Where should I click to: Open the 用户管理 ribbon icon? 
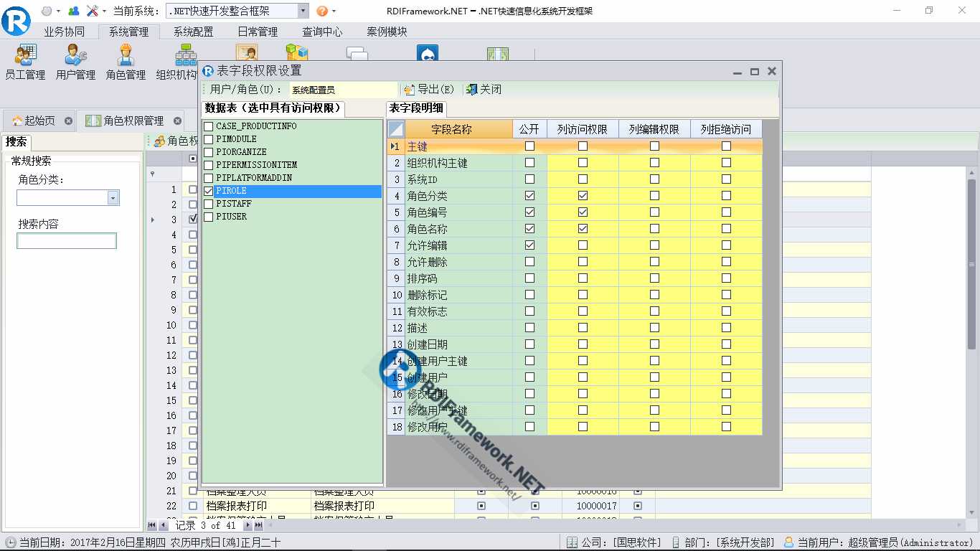pyautogui.click(x=75, y=62)
